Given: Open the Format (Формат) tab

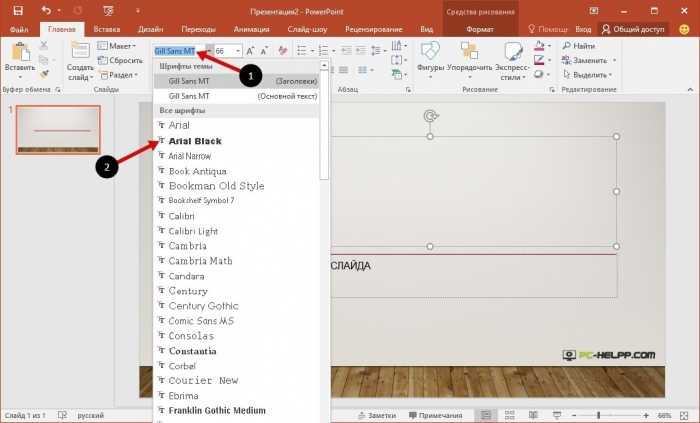Looking at the screenshot, I should (x=480, y=29).
